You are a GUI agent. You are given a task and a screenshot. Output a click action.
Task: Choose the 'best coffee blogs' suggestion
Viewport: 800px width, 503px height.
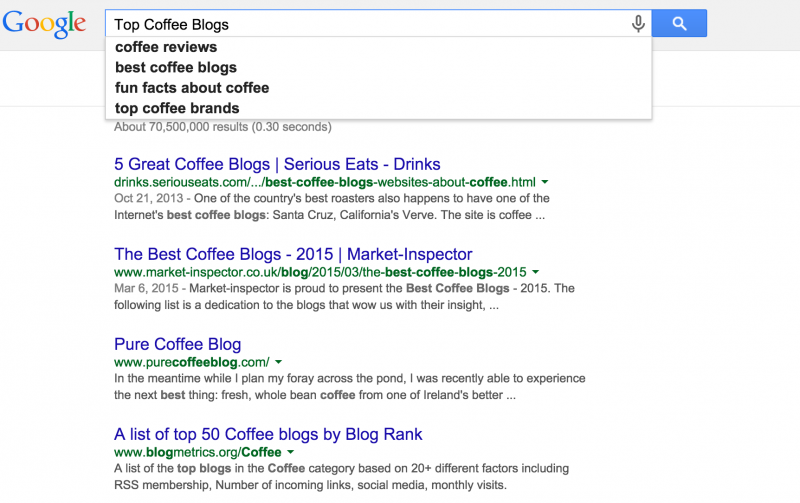coord(176,68)
